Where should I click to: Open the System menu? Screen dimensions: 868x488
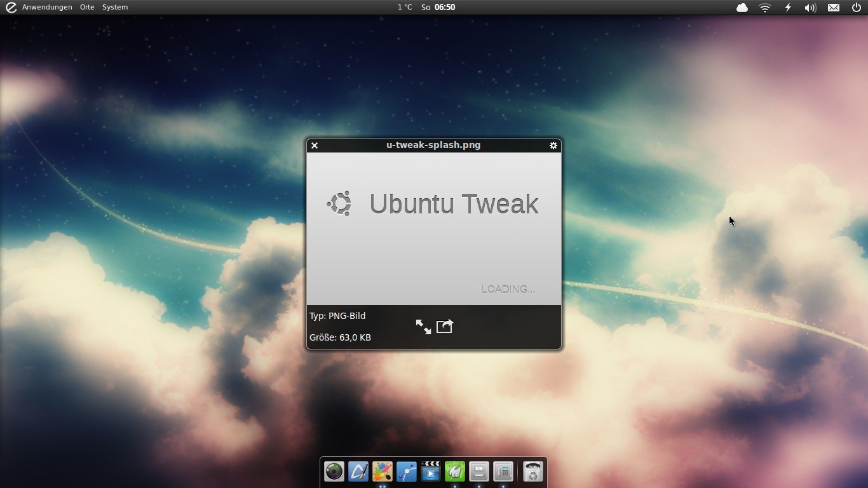[115, 7]
